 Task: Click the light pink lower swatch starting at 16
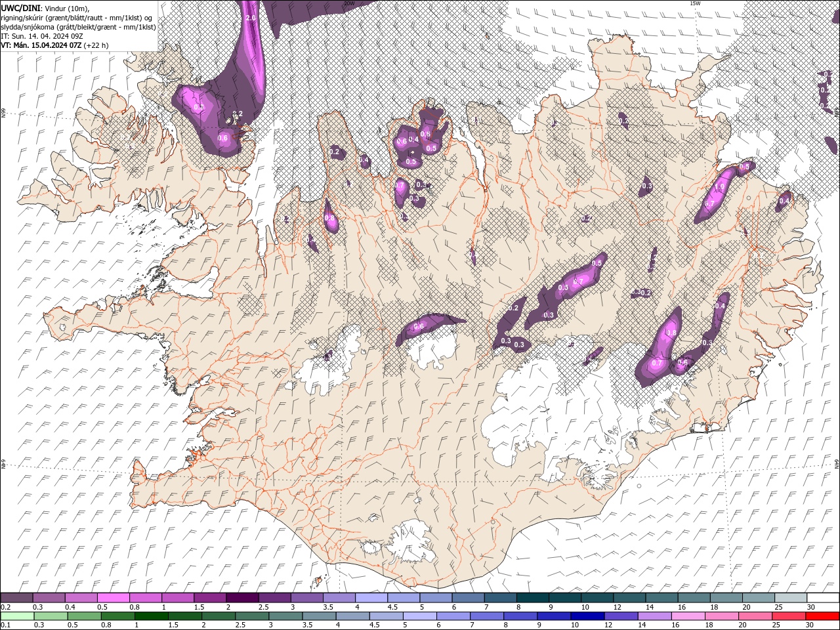(688, 616)
